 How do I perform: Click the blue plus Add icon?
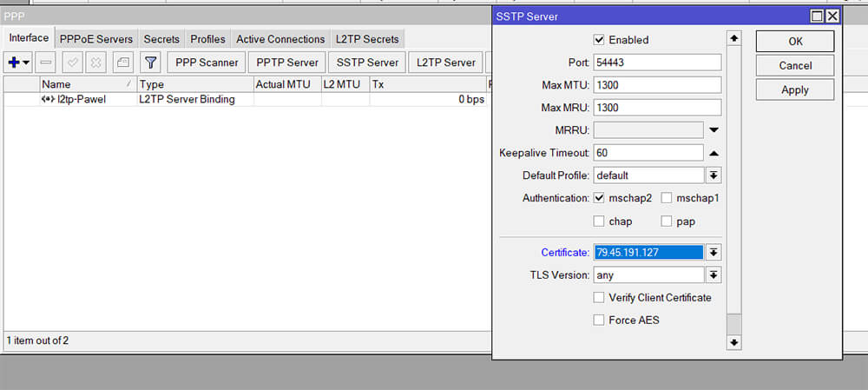pyautogui.click(x=14, y=63)
